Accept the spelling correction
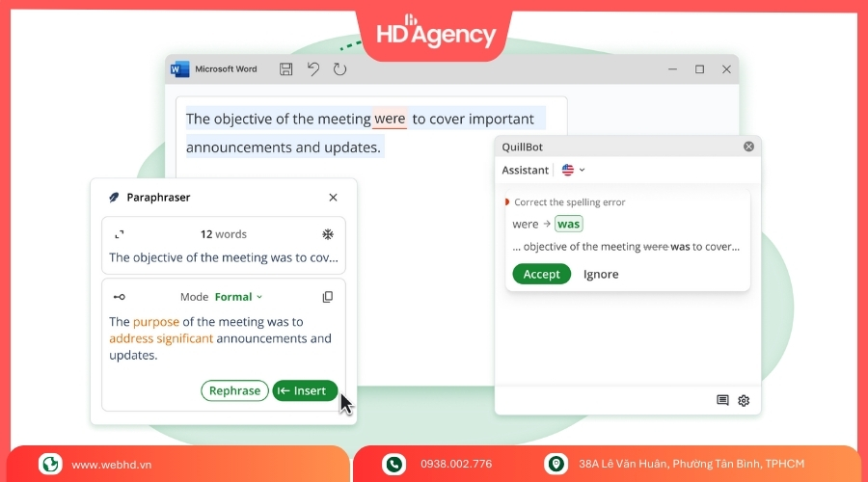This screenshot has height=482, width=868. pos(541,275)
